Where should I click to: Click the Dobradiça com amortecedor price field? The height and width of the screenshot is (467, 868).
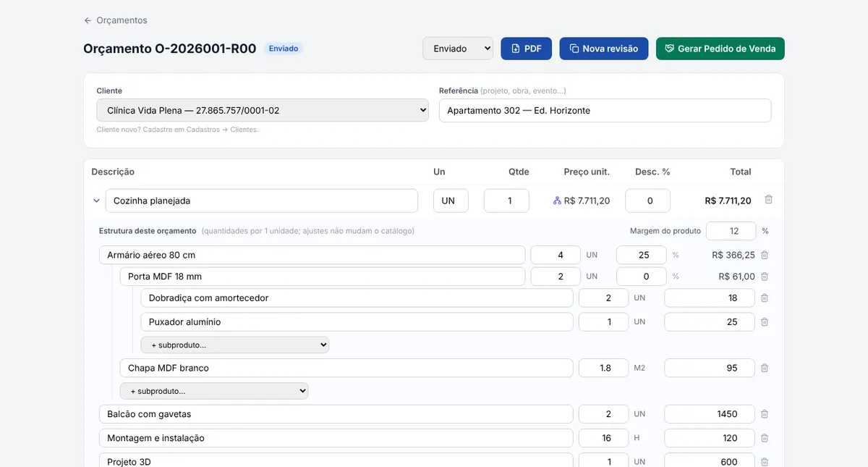click(710, 298)
